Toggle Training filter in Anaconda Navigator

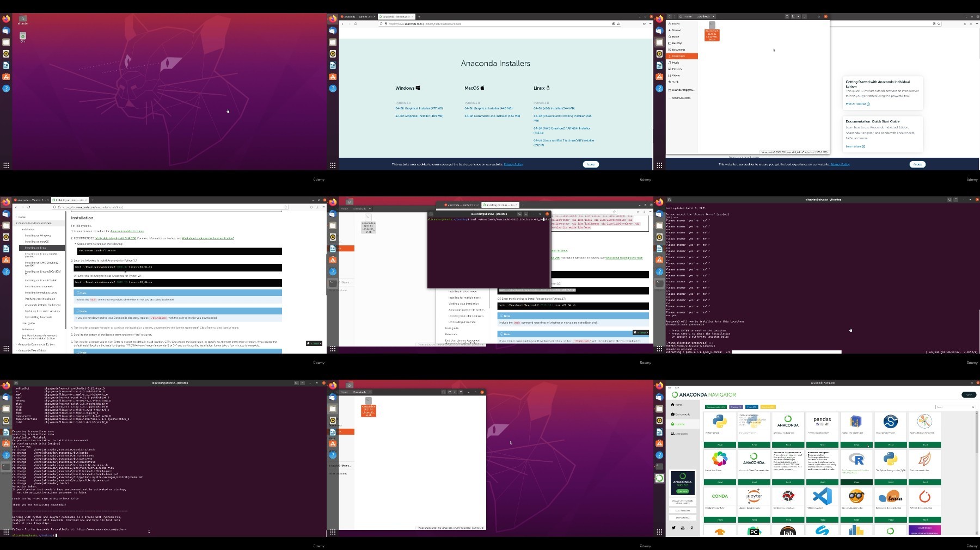click(x=736, y=407)
